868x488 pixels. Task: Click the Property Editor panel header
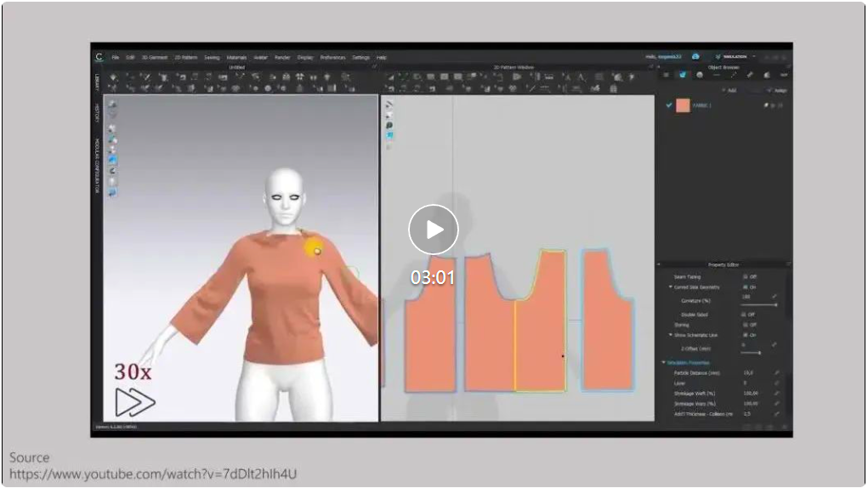click(723, 265)
